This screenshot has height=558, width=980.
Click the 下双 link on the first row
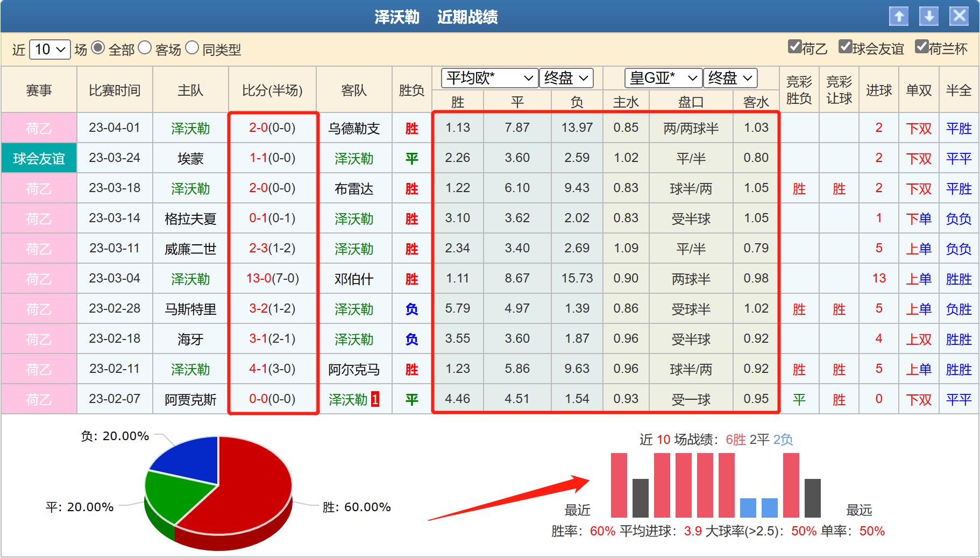tap(918, 128)
